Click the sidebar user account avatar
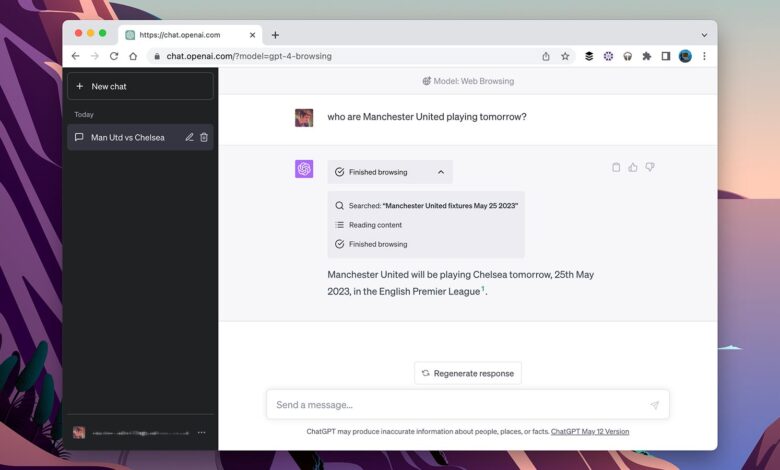This screenshot has height=470, width=780. 79,433
